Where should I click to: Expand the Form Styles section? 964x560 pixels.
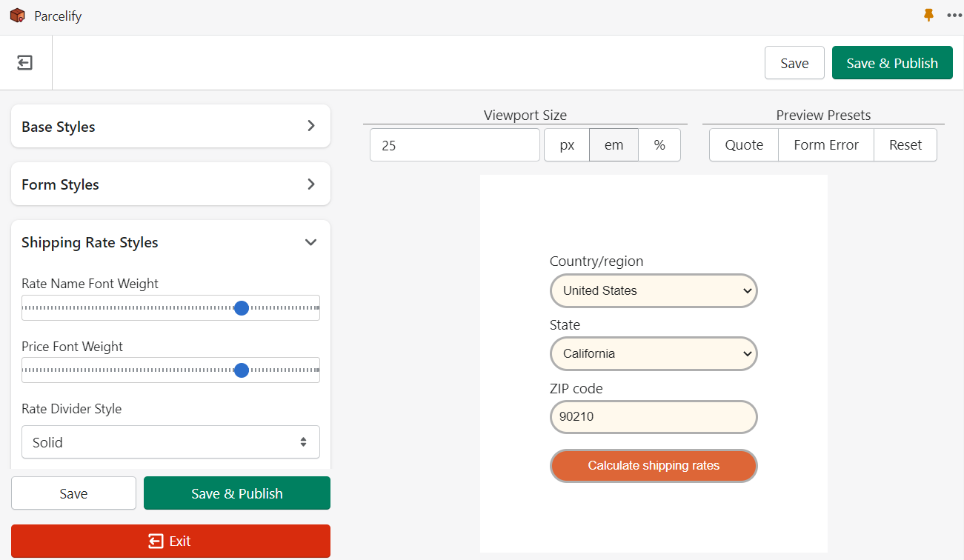[x=170, y=184]
